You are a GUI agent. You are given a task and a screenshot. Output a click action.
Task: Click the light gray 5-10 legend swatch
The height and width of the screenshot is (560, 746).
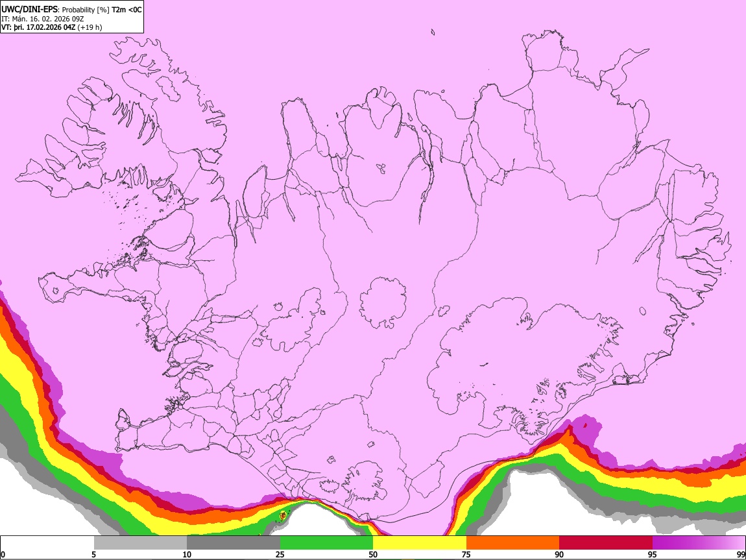140,543
